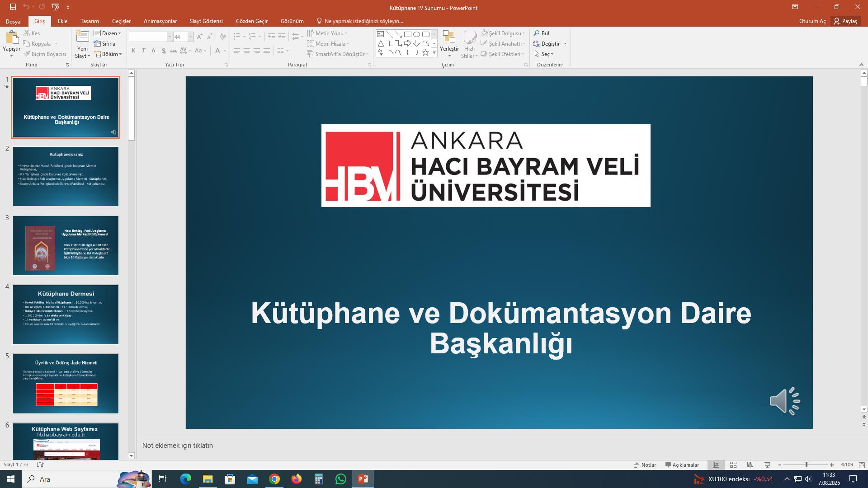This screenshot has height=488, width=868.
Task: Open Açıklamalar comments pane
Action: coord(682,465)
